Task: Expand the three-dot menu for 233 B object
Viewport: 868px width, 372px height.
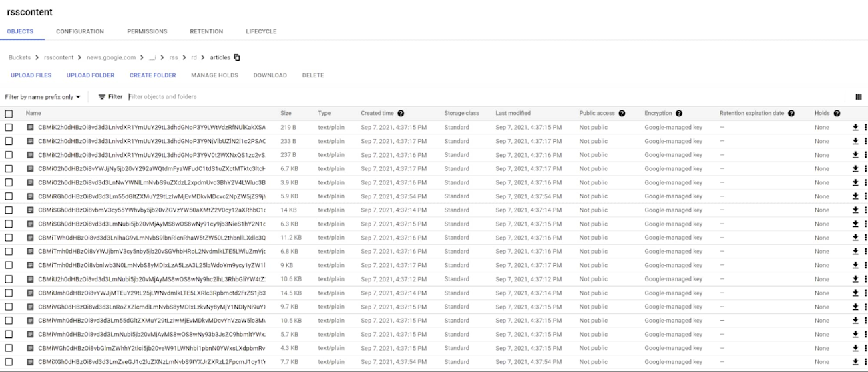Action: click(865, 142)
